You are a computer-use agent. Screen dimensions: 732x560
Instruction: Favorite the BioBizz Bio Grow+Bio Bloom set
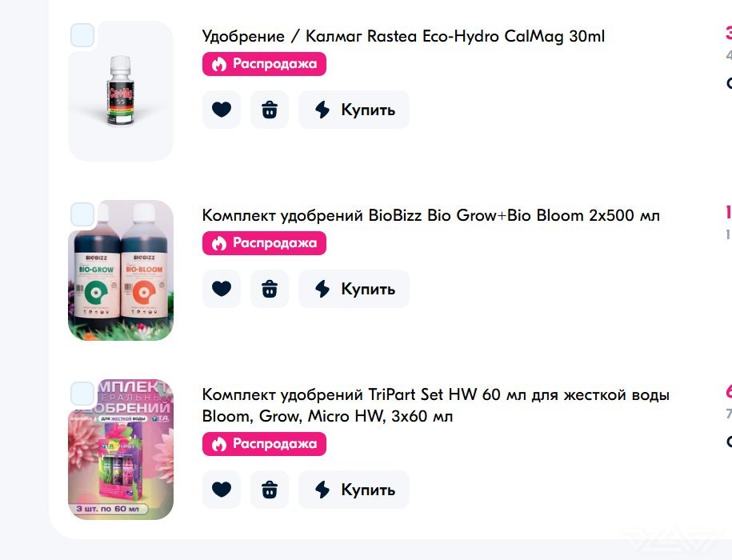coord(222,289)
